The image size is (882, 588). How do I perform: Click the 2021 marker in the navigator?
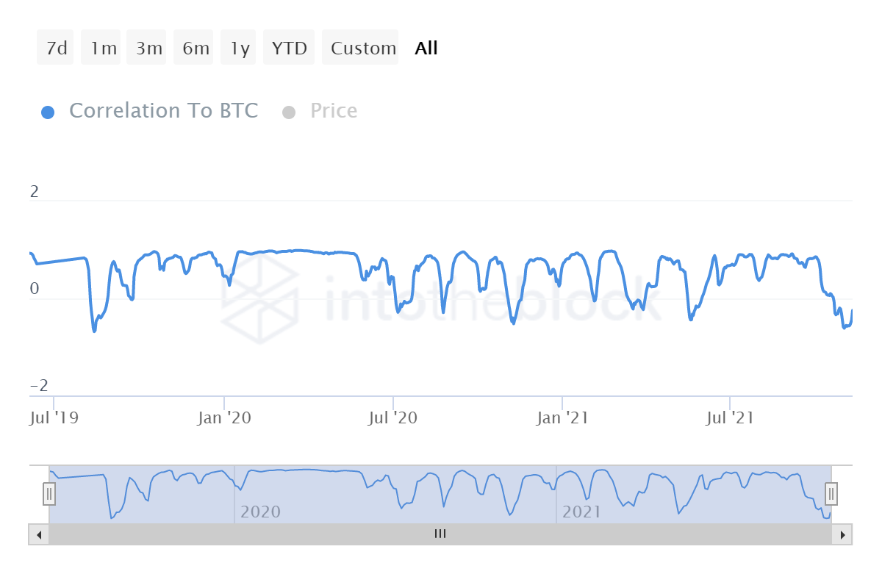pos(581,512)
